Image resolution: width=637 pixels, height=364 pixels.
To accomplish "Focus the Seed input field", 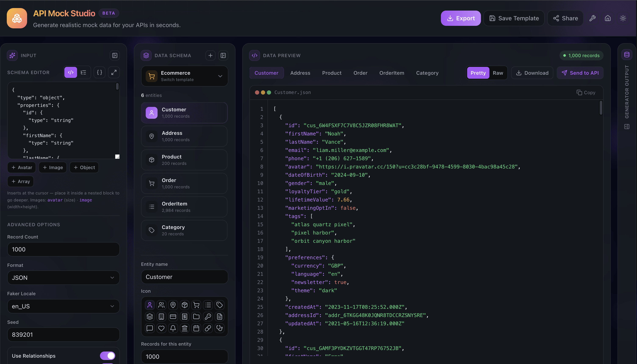I will 64,335.
